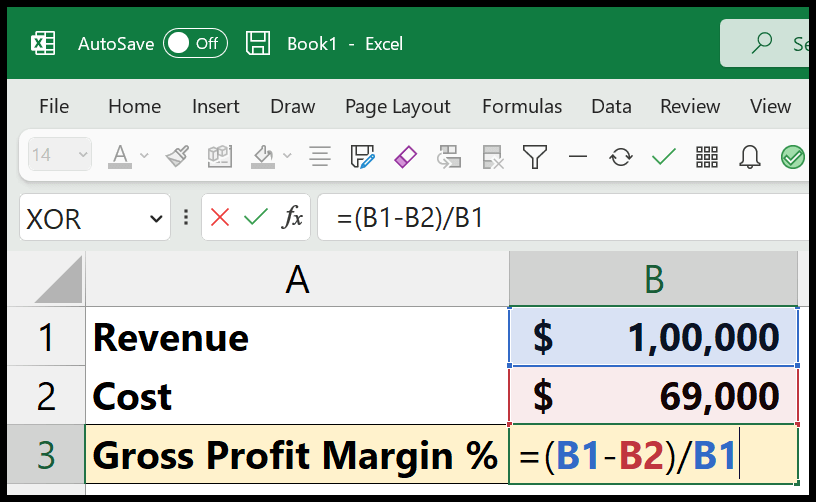Select the Data tab

click(x=611, y=106)
